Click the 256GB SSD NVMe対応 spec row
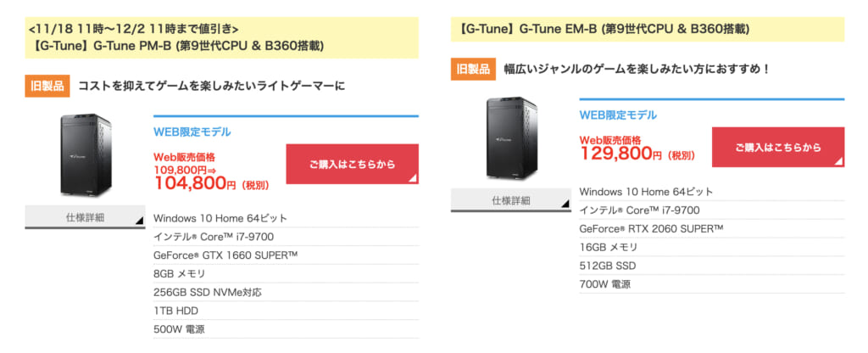Screen dimensions: 868x353 (286, 292)
